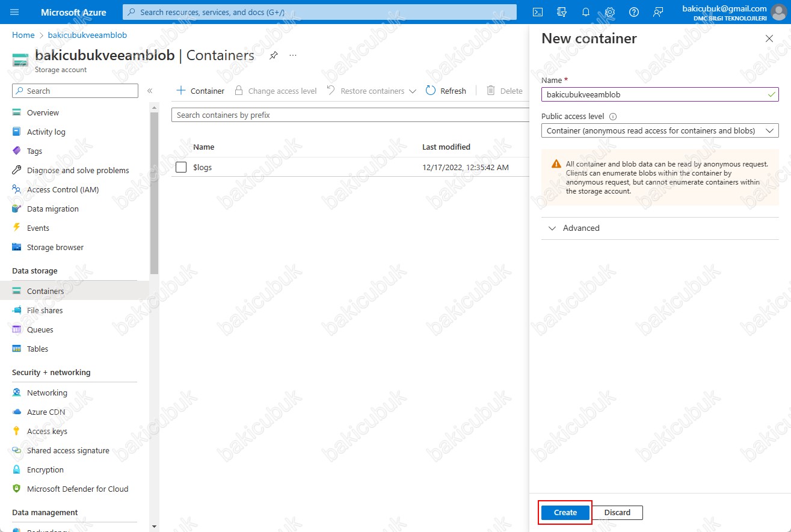
Task: Open the $logs container name
Action: pos(202,167)
